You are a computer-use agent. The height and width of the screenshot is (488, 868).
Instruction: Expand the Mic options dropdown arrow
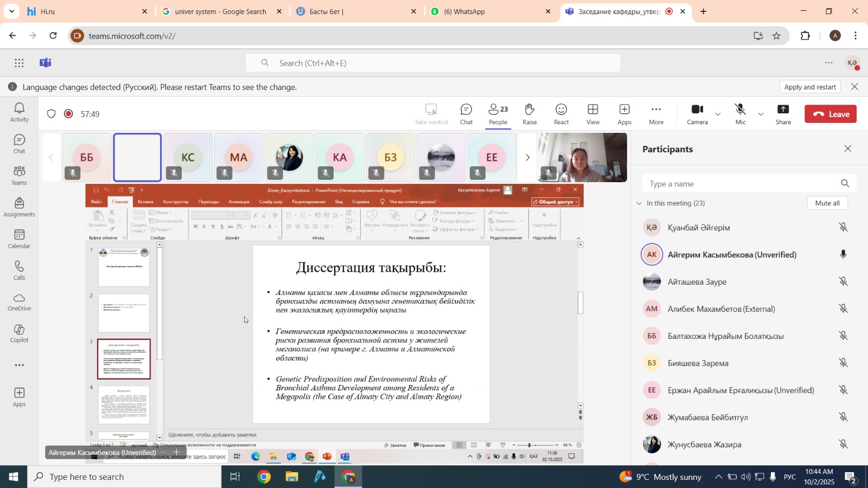(761, 114)
